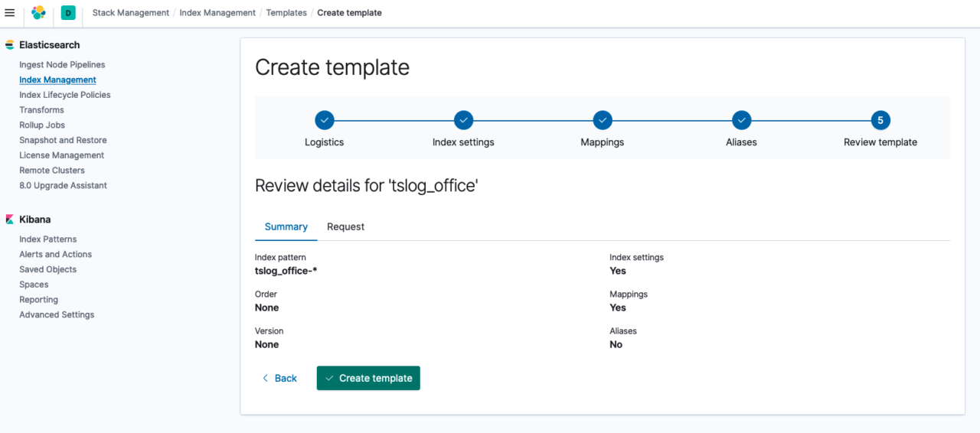The width and height of the screenshot is (980, 433).
Task: Open Ingest Node Pipelines in sidebar
Action: coord(62,65)
